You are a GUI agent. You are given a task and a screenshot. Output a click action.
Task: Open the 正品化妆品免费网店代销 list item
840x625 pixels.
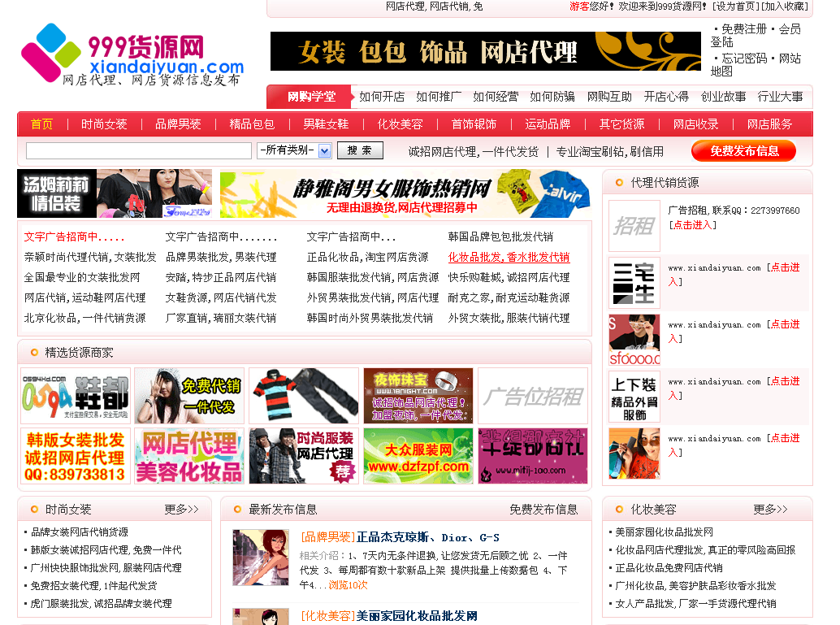click(669, 568)
